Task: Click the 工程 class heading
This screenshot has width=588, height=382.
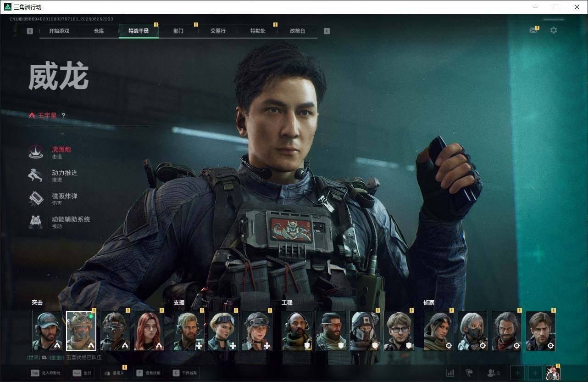Action: (287, 303)
